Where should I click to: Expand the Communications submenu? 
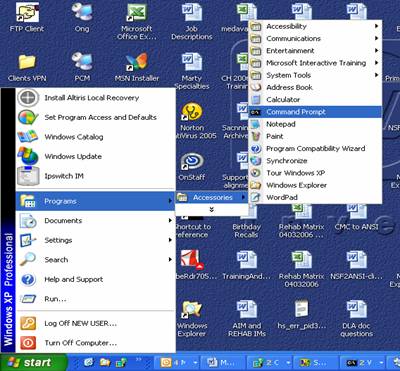(315, 38)
